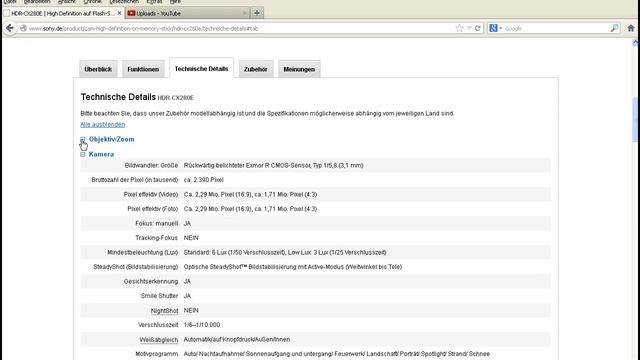Viewport: 640px width, 360px height.
Task: Click the 'Pixel effektiv (Foto)' label
Action: pyautogui.click(x=153, y=209)
